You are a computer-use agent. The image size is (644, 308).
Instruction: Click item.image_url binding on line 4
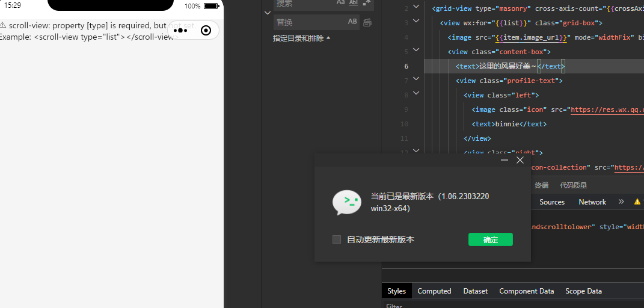532,37
